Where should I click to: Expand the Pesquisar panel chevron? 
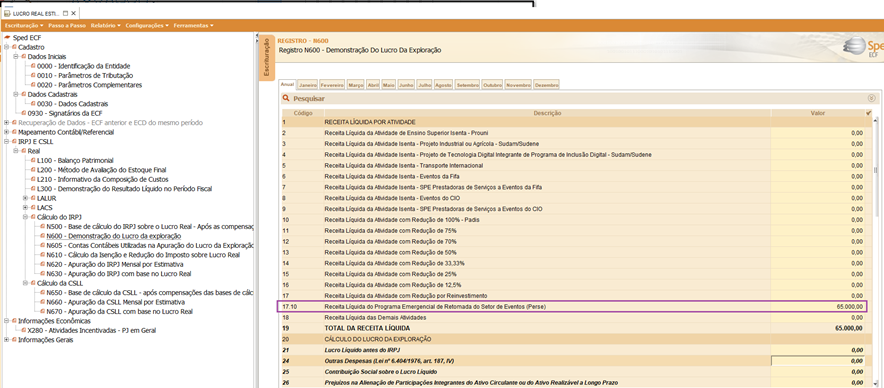pos(872,98)
